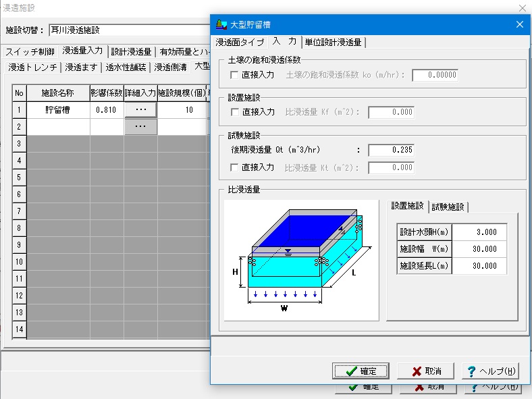Edit the 設計水頭H(m) value 3.000
This screenshot has width=532, height=399.
[479, 232]
